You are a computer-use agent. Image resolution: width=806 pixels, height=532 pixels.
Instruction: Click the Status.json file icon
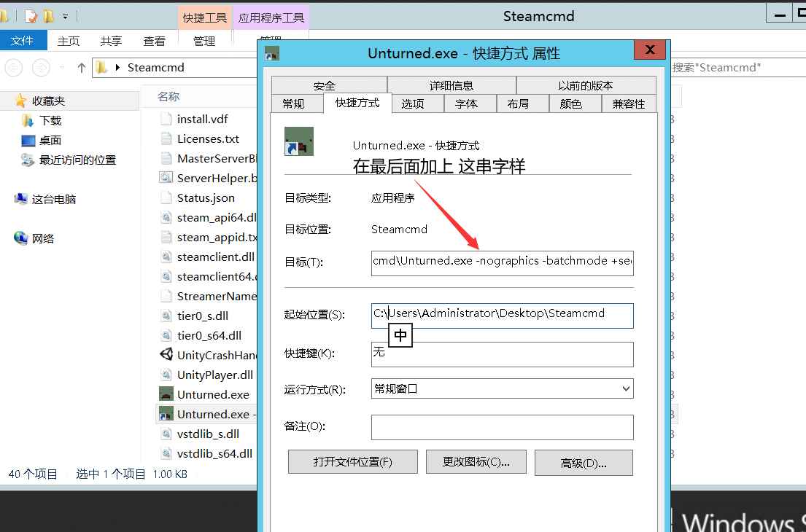pos(166,197)
